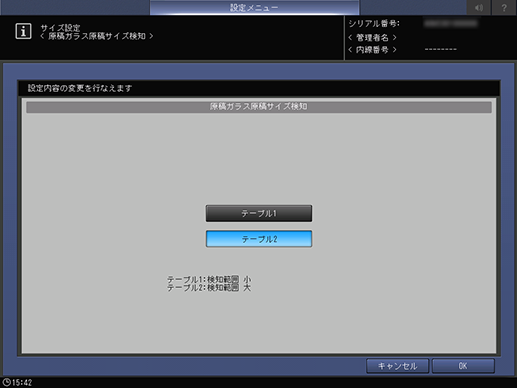Click the clock icon beside 15:42
The height and width of the screenshot is (388, 517).
point(6,382)
